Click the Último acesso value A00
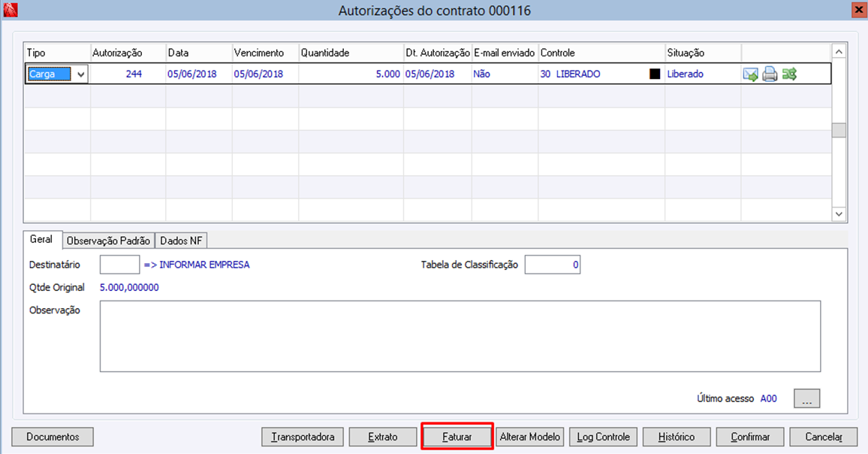The width and height of the screenshot is (868, 454). (768, 398)
